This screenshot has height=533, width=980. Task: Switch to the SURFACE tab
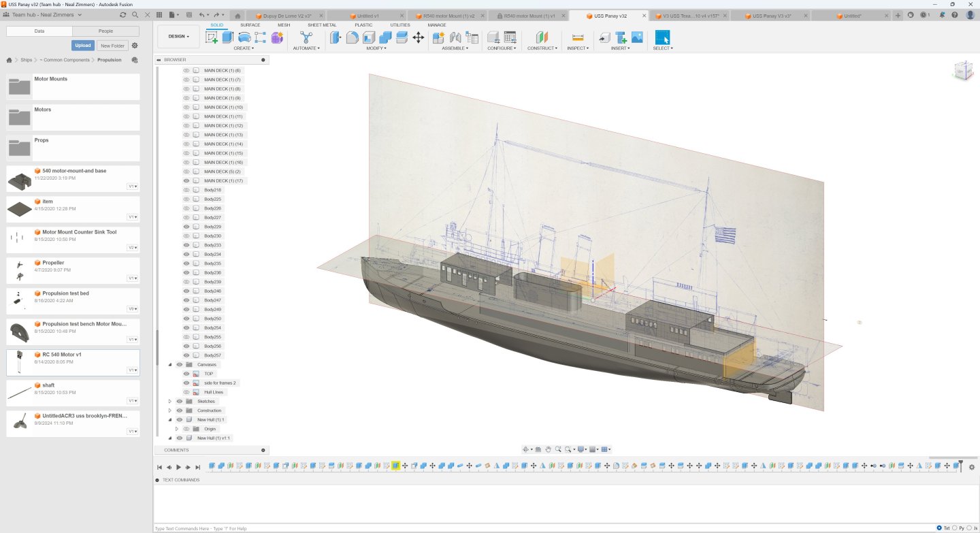coord(250,25)
